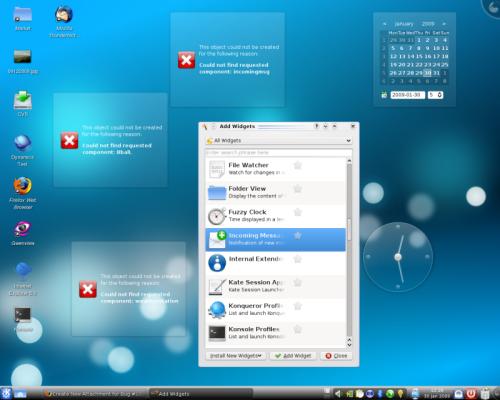
Task: Toggle the favorite star for File Watcher
Action: (298, 165)
